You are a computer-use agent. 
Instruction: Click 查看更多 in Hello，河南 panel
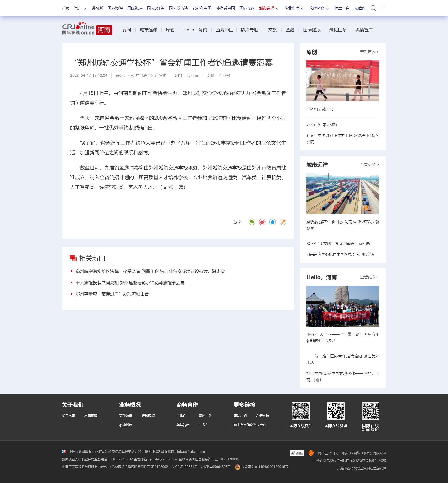coord(370,277)
